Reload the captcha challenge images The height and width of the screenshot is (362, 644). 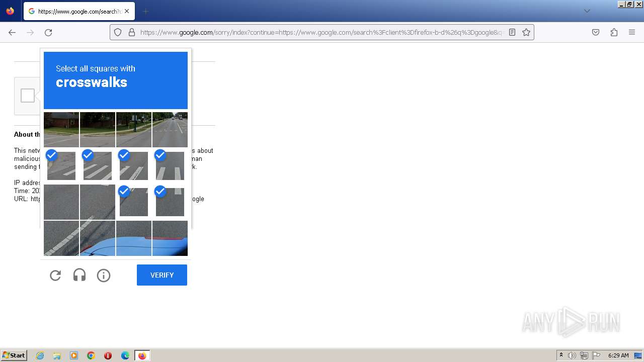click(55, 275)
